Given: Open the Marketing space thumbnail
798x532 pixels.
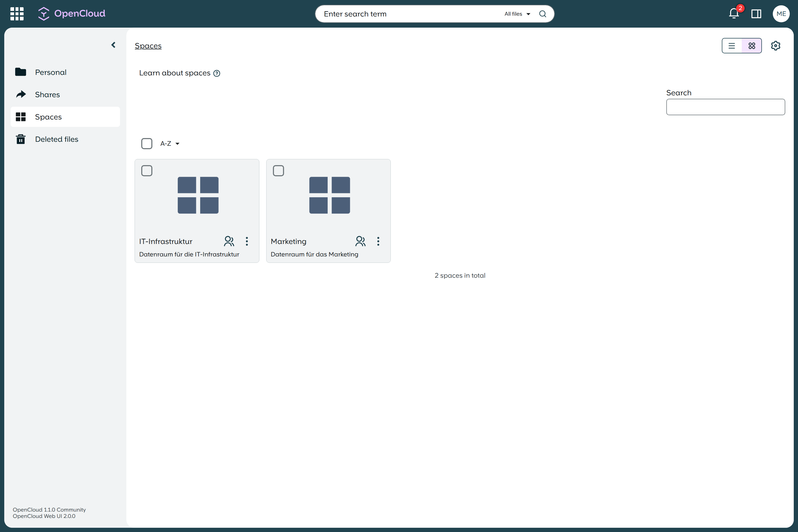Looking at the screenshot, I should pos(329,195).
